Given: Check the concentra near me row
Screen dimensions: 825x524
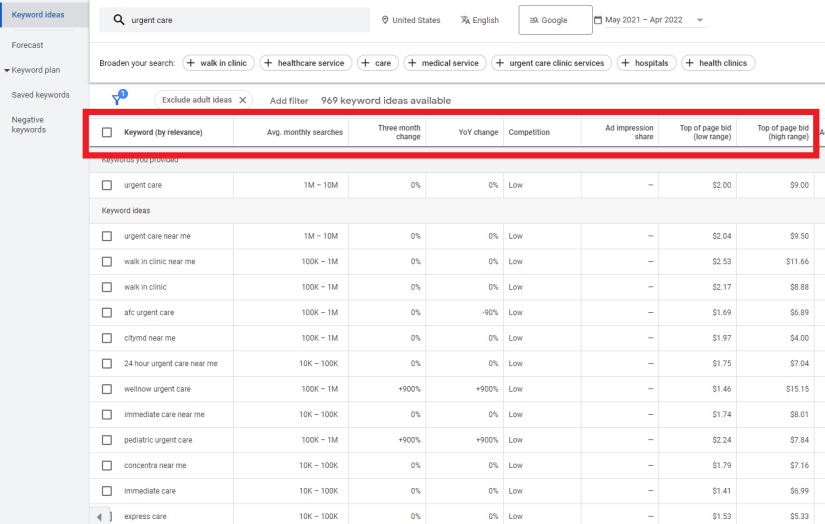Looking at the screenshot, I should (107, 466).
